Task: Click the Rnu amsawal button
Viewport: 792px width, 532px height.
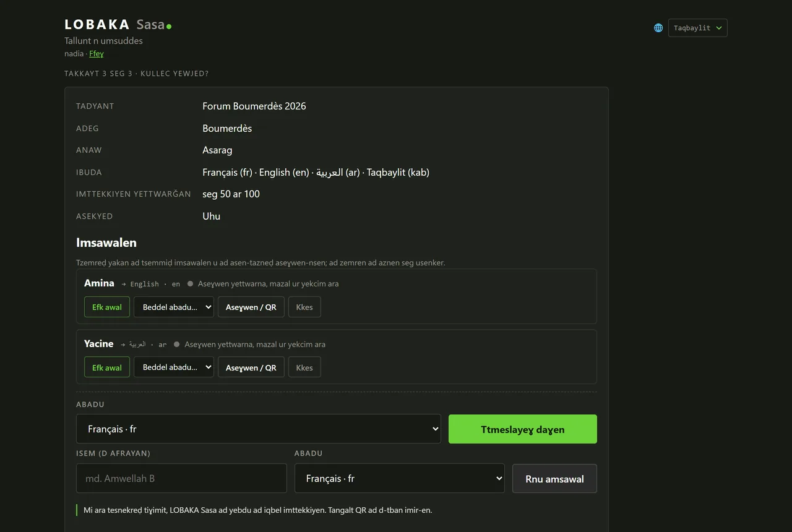Action: (x=554, y=478)
